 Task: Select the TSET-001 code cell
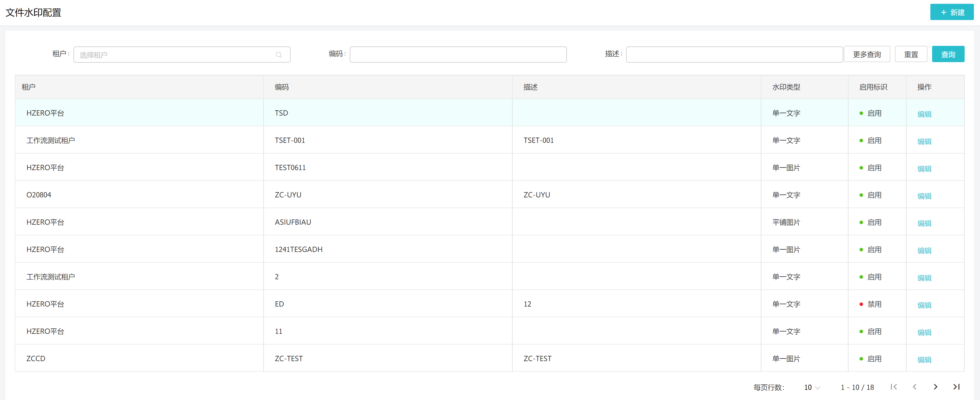388,140
